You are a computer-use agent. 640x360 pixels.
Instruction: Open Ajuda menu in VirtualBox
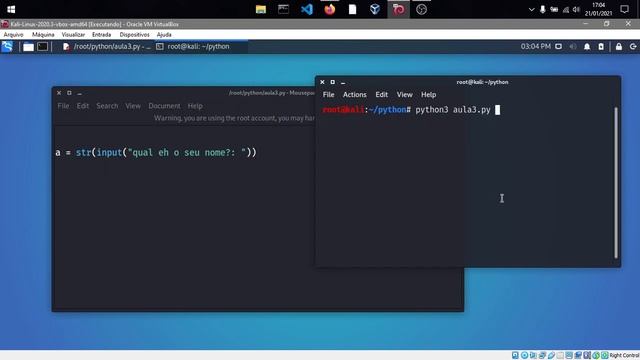tap(164, 35)
